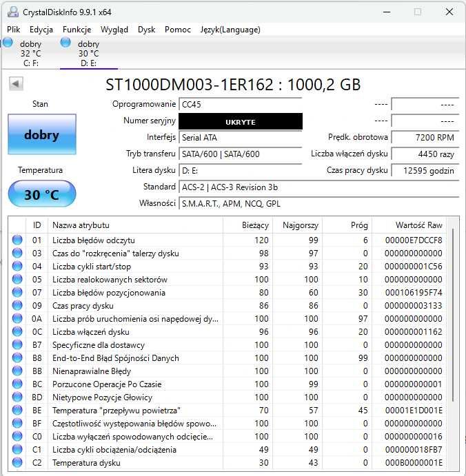
Task: Click the CrystalDiskInfo title bar icon
Action: click(13, 12)
